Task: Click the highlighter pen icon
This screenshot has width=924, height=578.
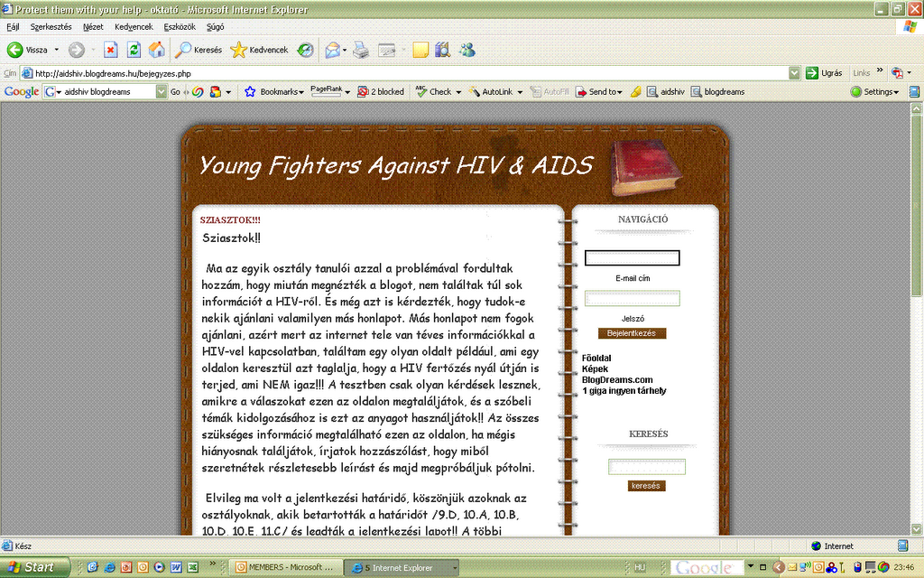Action: pos(636,92)
